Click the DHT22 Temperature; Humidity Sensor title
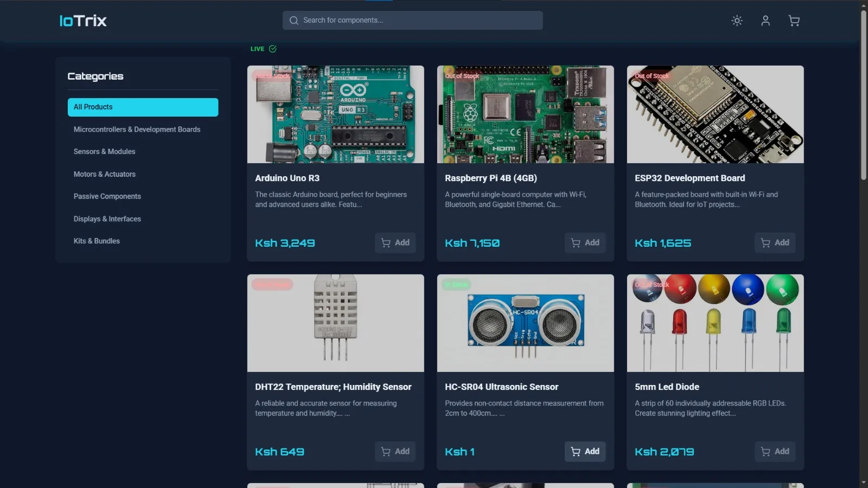 coord(333,387)
